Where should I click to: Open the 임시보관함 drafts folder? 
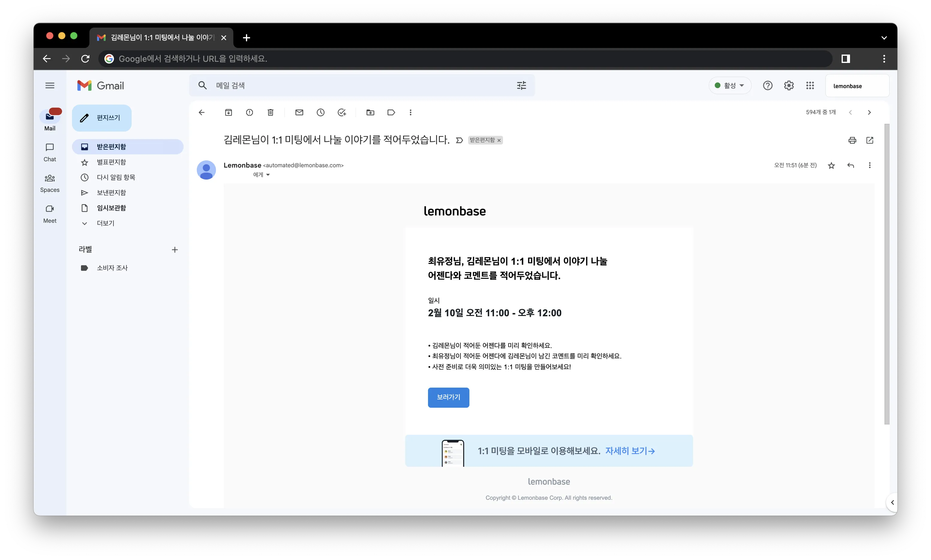pos(127,208)
